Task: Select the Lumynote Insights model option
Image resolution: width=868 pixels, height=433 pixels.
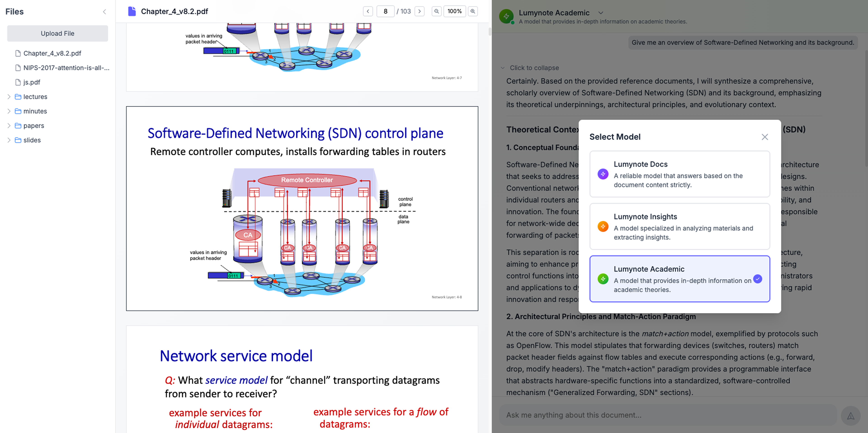Action: (679, 226)
